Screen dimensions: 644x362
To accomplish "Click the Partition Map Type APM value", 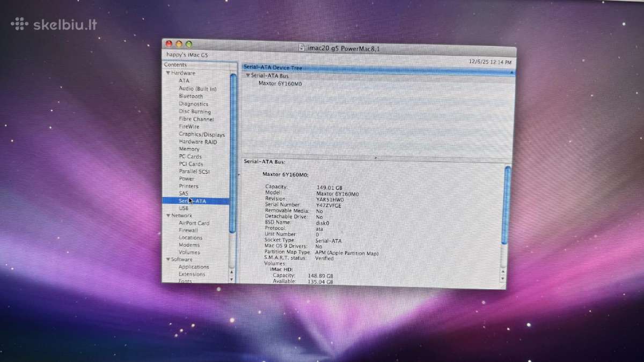I will coord(347,253).
